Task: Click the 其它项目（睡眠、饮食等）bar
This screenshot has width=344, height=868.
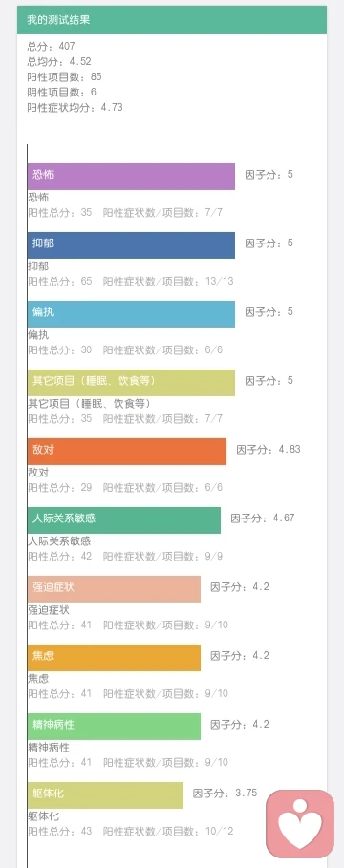Action: coord(131,383)
